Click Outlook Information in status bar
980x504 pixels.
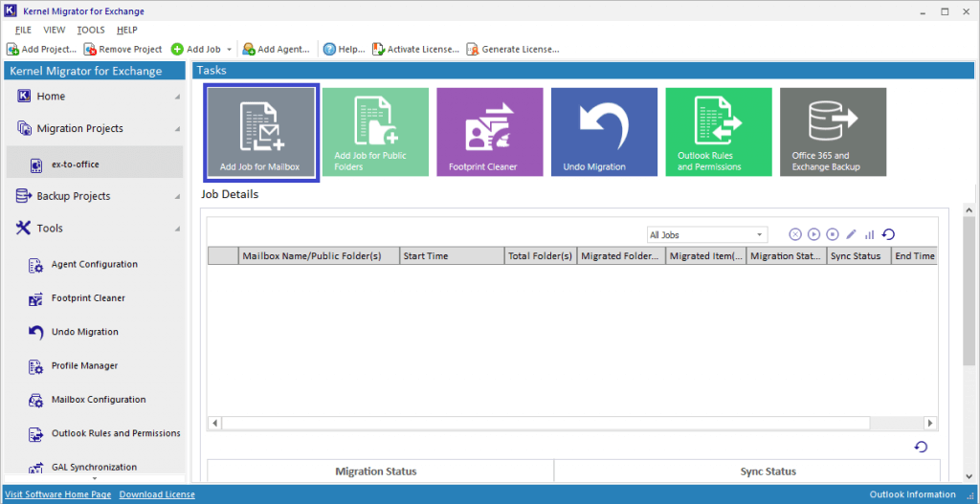912,494
